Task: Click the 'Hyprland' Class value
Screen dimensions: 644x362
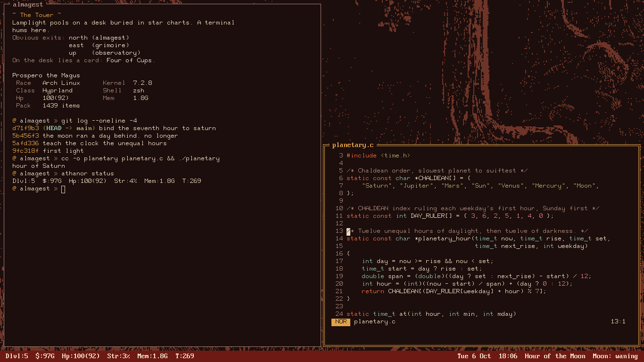Action: pos(58,90)
